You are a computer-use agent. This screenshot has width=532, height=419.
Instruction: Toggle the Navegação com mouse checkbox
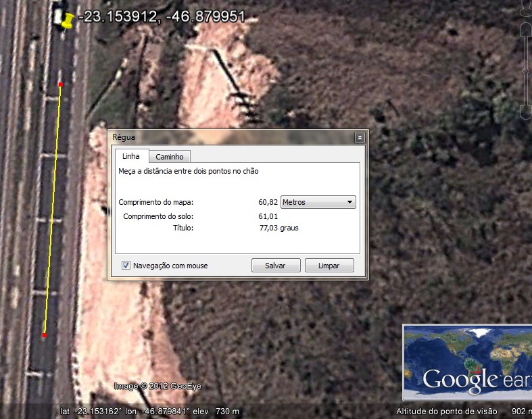coord(126,266)
